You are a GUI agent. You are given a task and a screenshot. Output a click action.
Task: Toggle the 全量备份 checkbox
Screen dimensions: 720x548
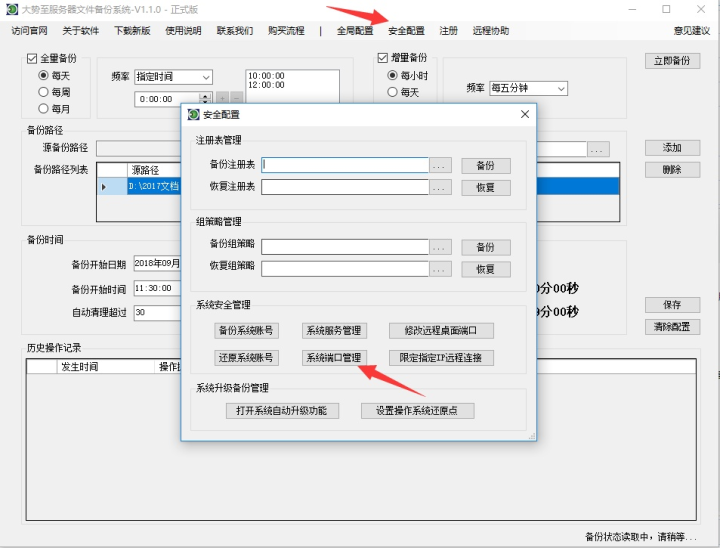pos(32,59)
